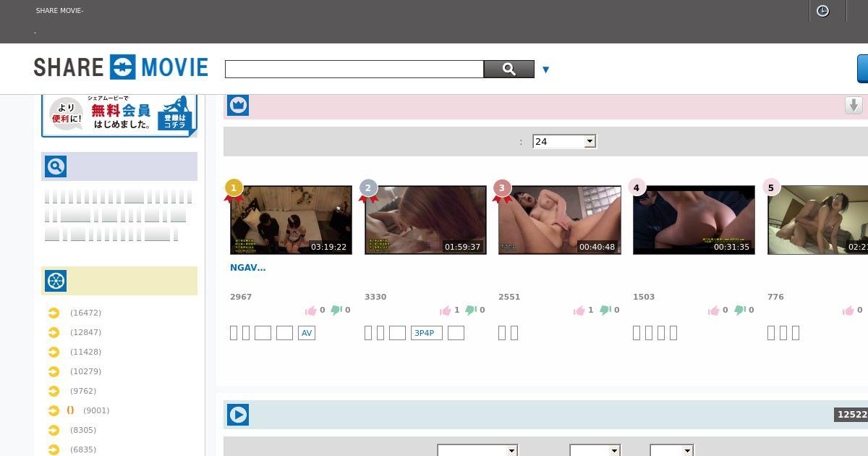Image resolution: width=868 pixels, height=456 pixels.
Task: Click the arrow icon beside (9762)
Action: click(x=54, y=391)
